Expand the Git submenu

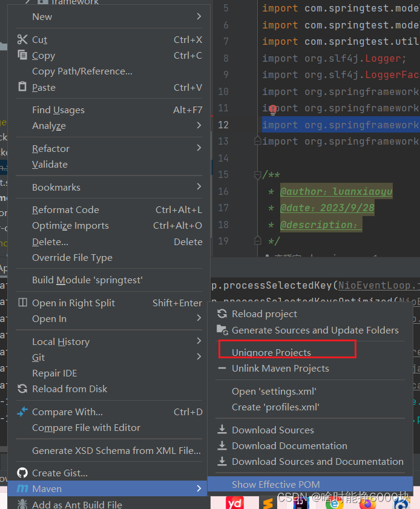(x=199, y=356)
